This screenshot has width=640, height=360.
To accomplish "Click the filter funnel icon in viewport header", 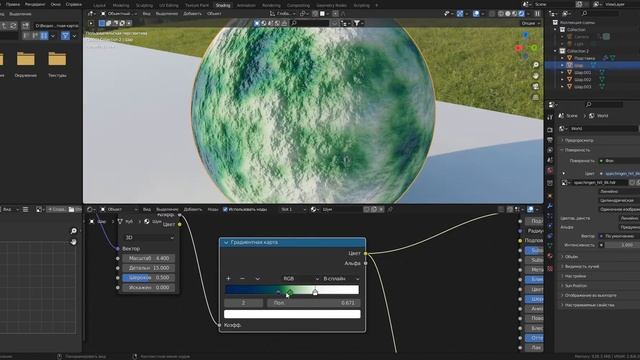I will 357,23.
